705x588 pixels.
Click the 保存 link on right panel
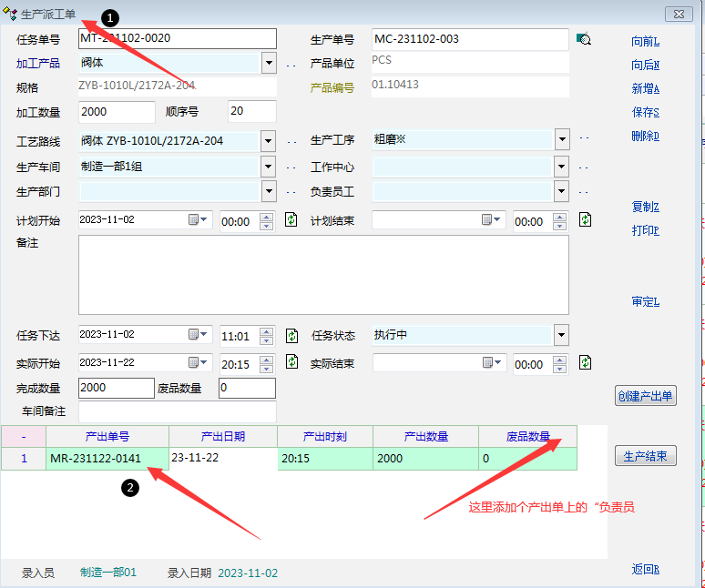(645, 113)
